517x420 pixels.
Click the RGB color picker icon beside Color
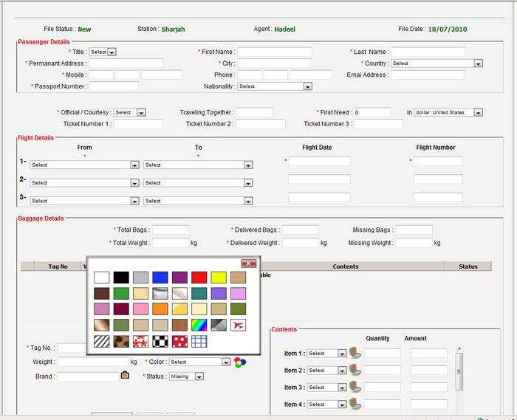239,362
